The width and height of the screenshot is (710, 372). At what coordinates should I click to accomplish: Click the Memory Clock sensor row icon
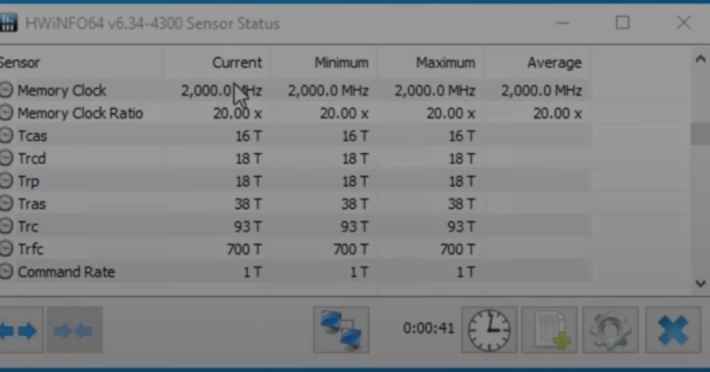coord(6,91)
